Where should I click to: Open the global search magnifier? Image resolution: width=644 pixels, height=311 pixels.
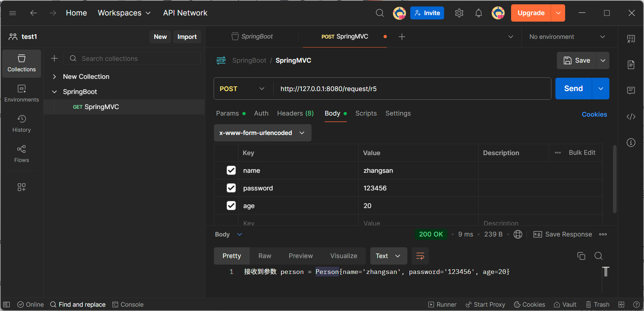380,13
